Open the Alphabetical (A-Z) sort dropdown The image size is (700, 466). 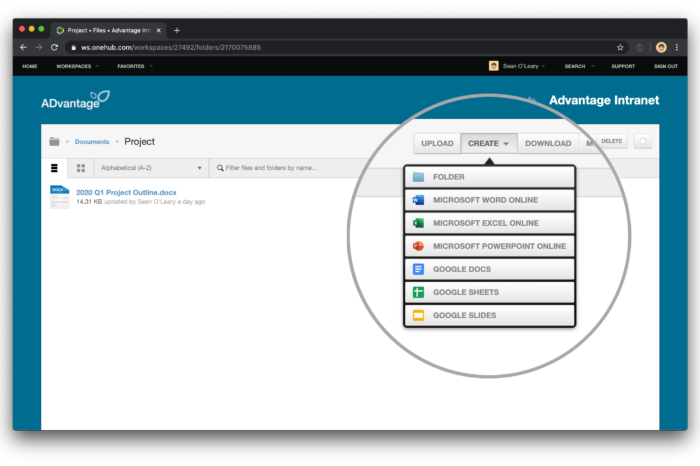151,168
